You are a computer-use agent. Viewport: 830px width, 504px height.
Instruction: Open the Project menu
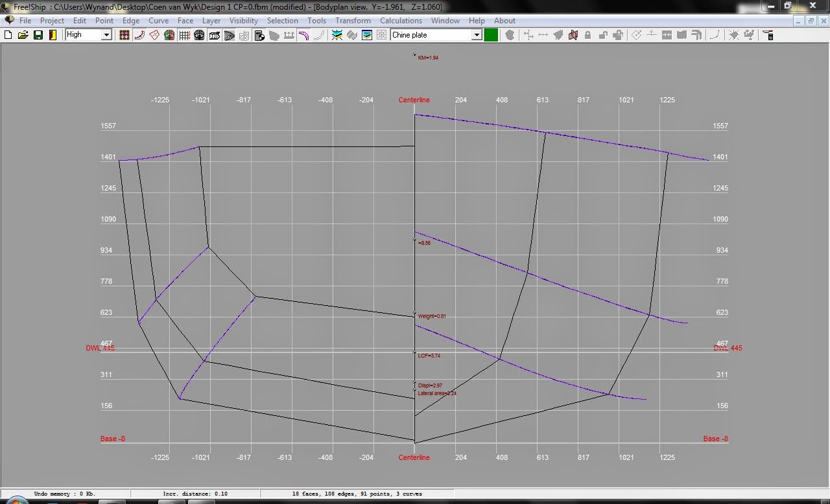tap(52, 21)
